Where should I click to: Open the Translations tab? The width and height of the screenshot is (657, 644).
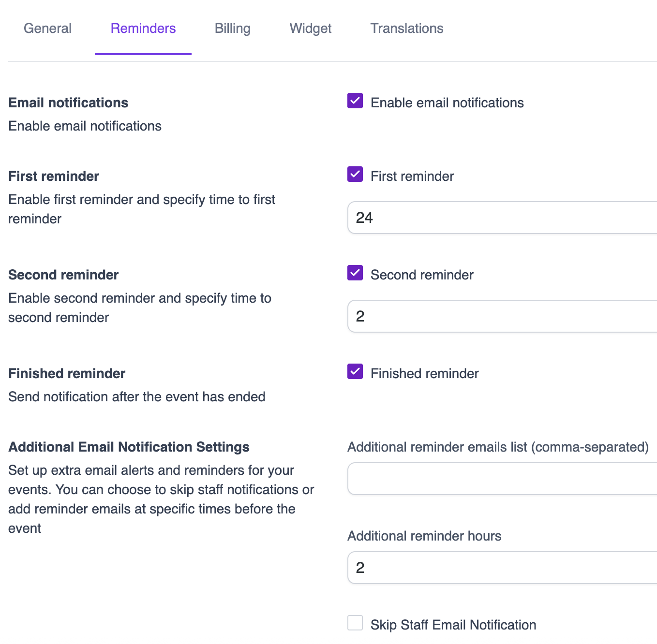406,29
